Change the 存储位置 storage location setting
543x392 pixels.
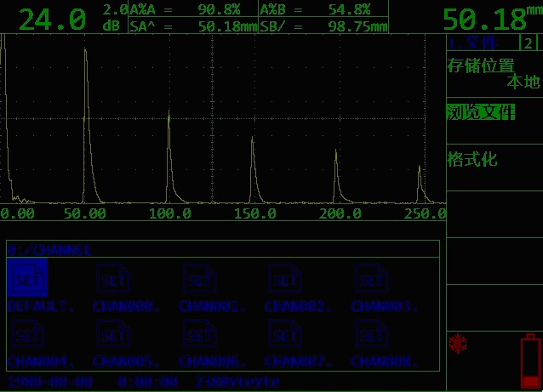494,74
